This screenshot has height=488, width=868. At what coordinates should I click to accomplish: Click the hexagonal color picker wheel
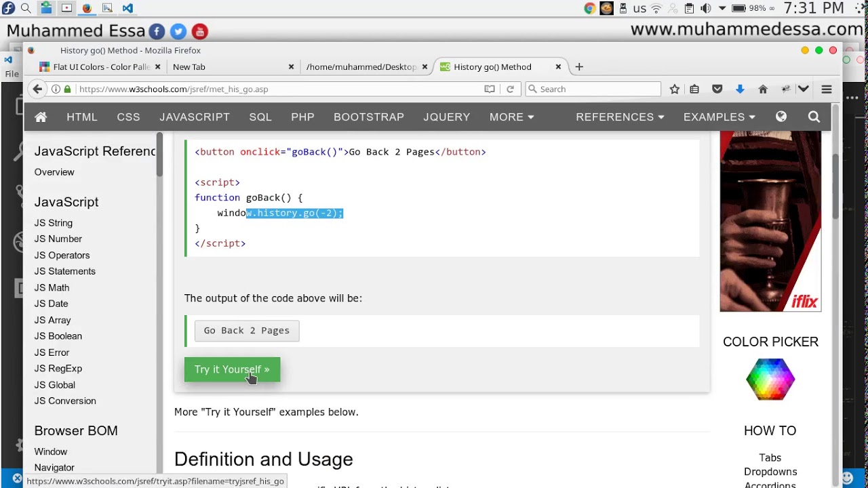(770, 380)
